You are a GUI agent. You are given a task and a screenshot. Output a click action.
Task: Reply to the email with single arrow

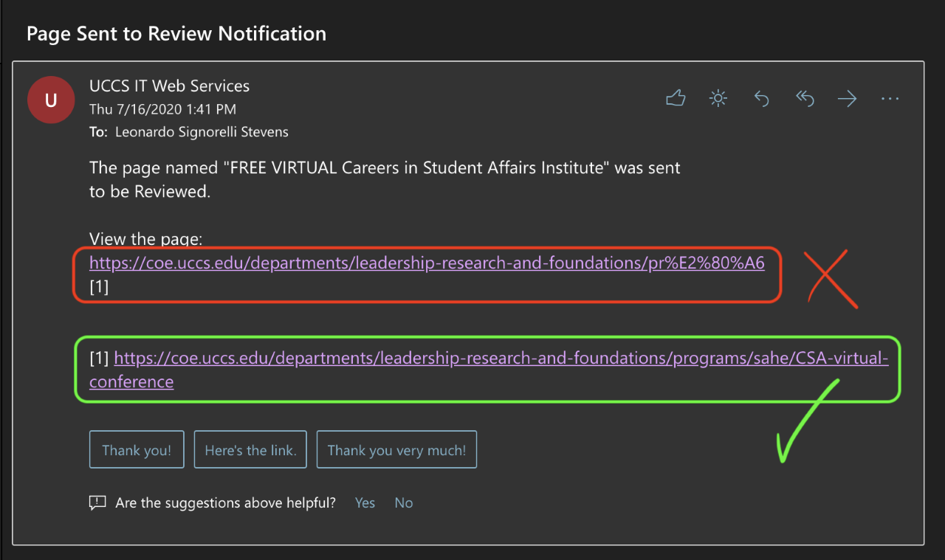[761, 98]
